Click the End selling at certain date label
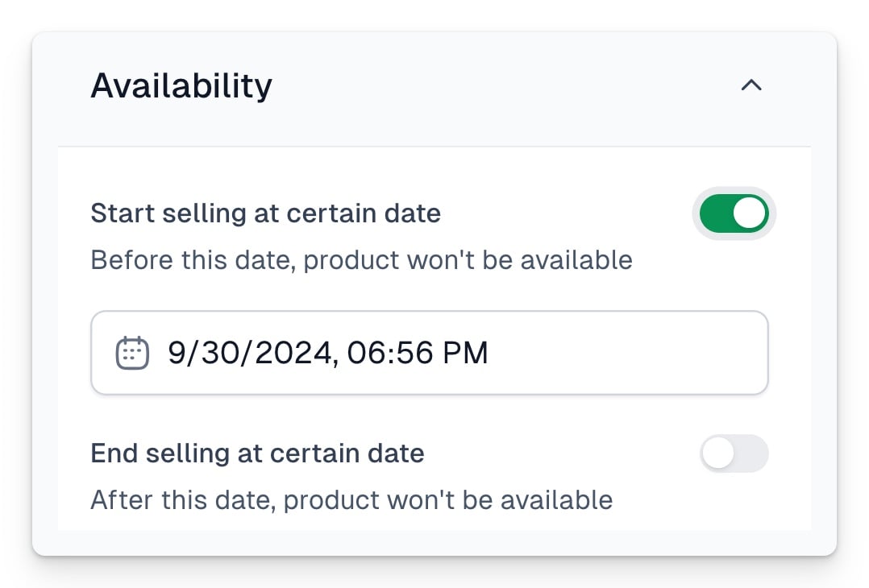This screenshot has width=869, height=588. point(258,453)
